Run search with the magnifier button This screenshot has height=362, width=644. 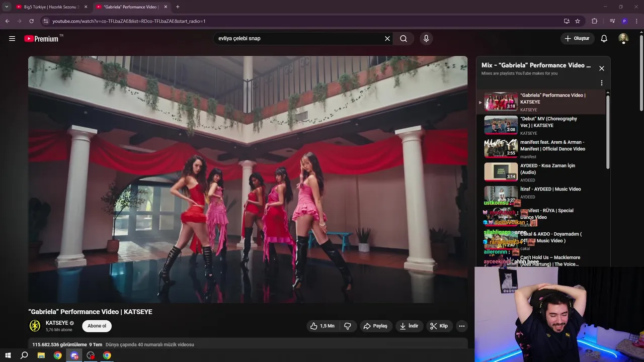pyautogui.click(x=404, y=39)
